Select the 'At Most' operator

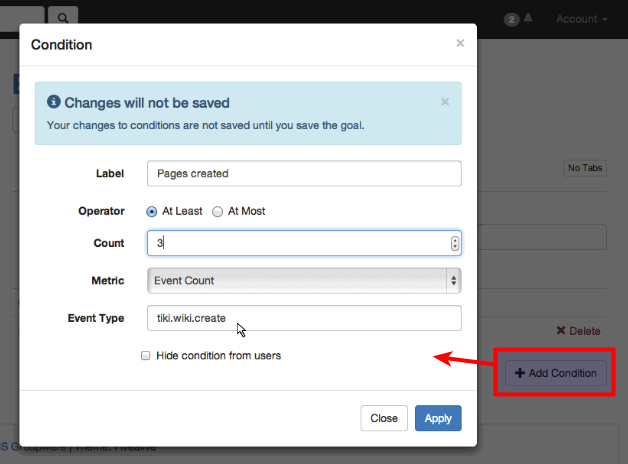click(217, 211)
